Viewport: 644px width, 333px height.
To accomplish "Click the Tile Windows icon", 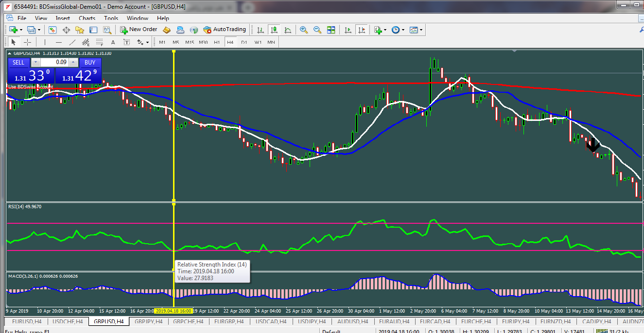I will 331,30.
